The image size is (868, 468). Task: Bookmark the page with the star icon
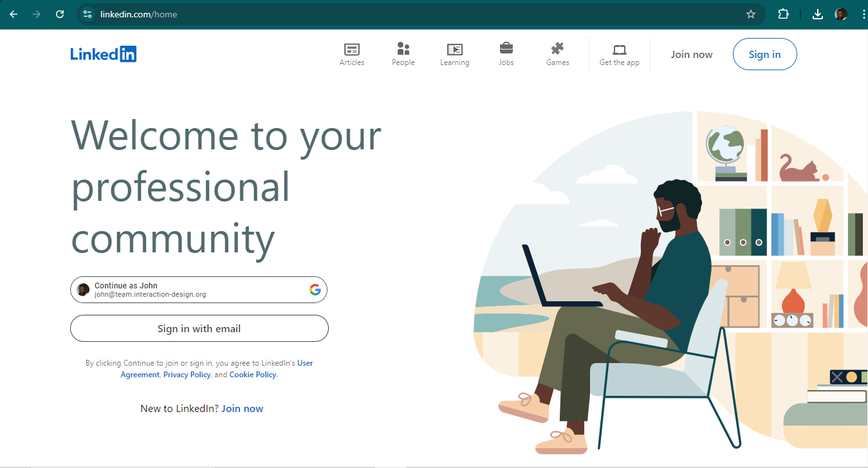(750, 14)
